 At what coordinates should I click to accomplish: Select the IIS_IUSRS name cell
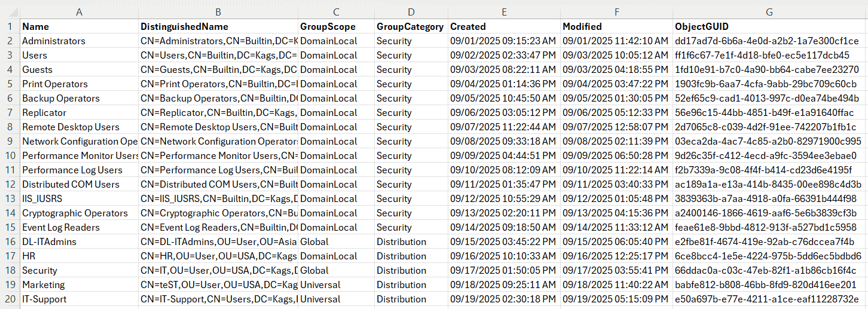pyautogui.click(x=79, y=198)
